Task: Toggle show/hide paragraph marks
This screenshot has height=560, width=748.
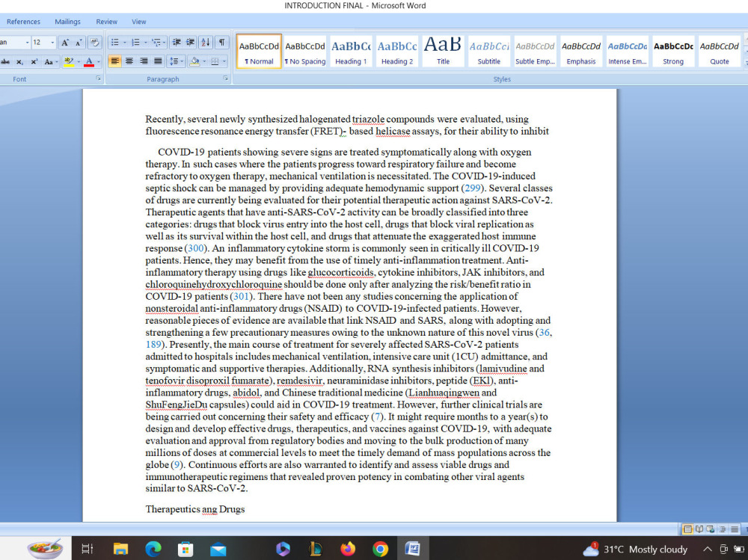Action: [x=222, y=43]
